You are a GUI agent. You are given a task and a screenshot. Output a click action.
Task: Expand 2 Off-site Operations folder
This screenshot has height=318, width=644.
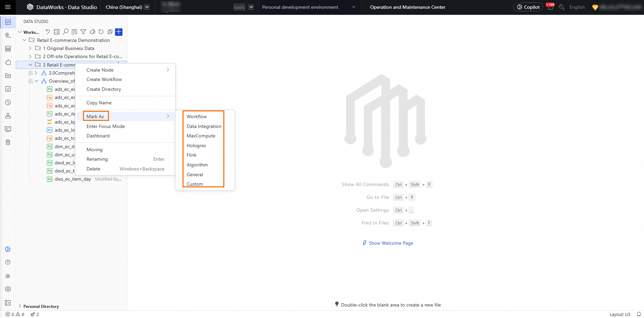click(30, 56)
